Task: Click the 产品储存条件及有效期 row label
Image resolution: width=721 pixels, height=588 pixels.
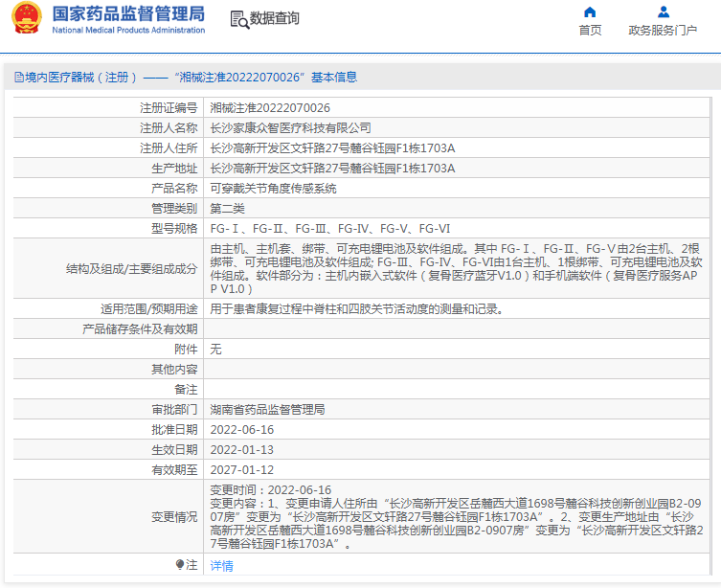Action: tap(140, 329)
